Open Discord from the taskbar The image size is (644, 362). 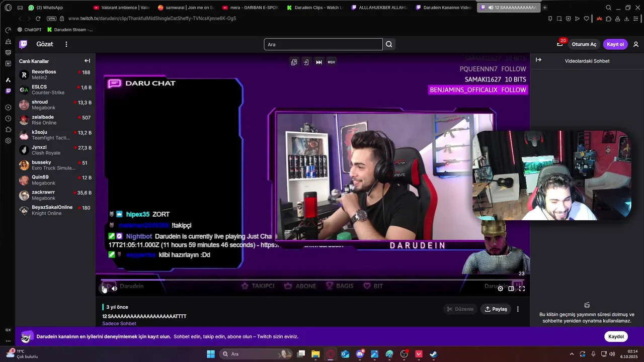[x=360, y=354]
